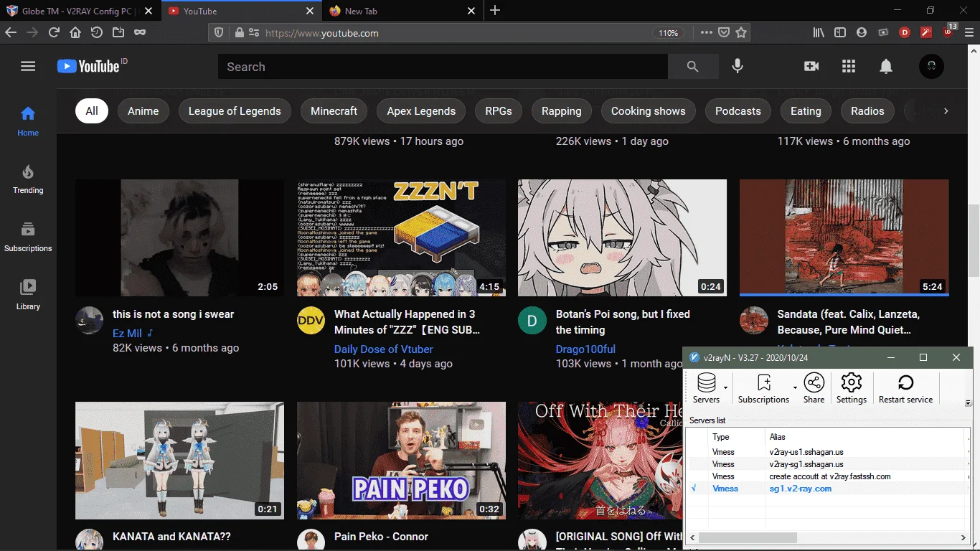
Task: Open a new browser tab
Action: coord(495,11)
